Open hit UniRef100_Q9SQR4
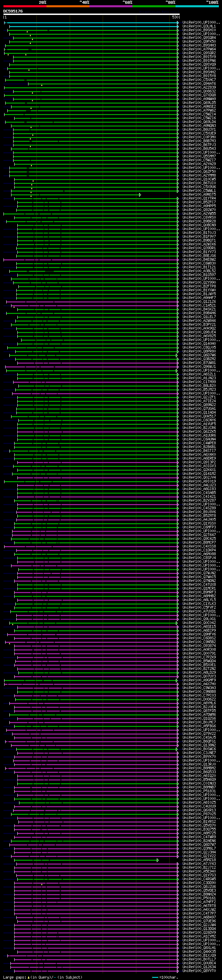 tap(199, 38)
